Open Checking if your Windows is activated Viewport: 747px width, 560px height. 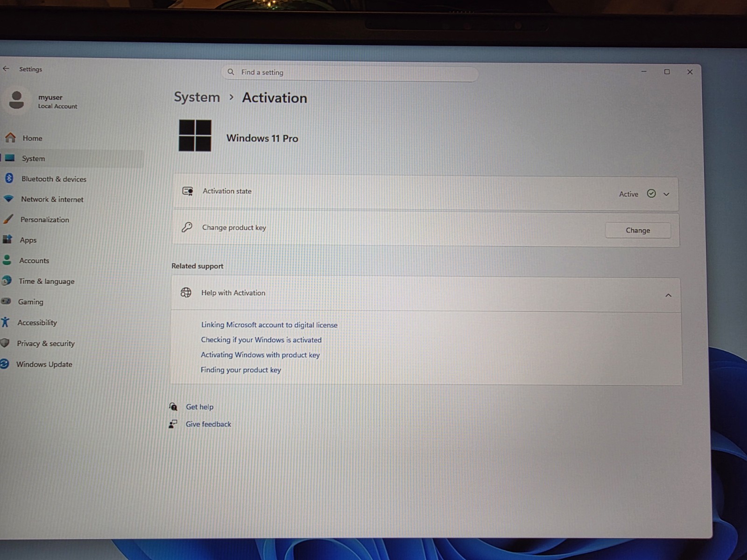point(261,340)
